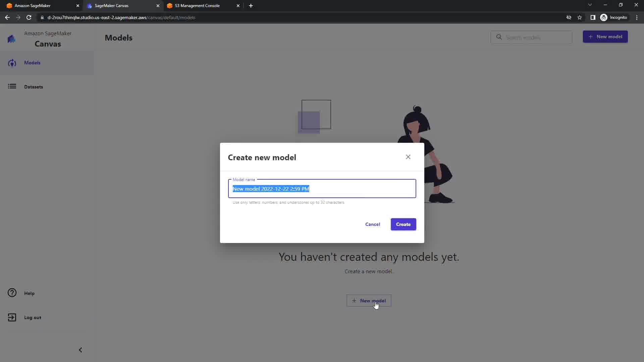Click the Log out icon
Image resolution: width=644 pixels, height=362 pixels.
12,317
